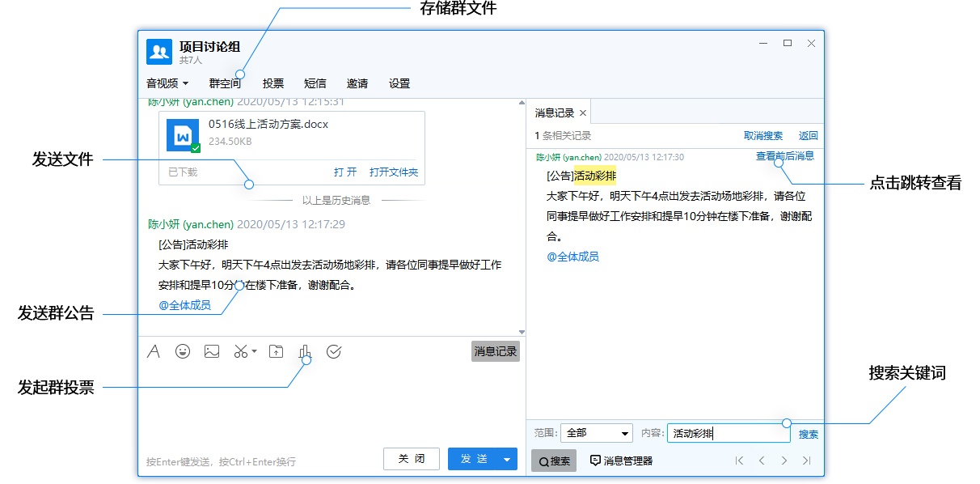The image size is (980, 484).
Task: Click the search content field containing 活动彩排
Action: point(727,431)
